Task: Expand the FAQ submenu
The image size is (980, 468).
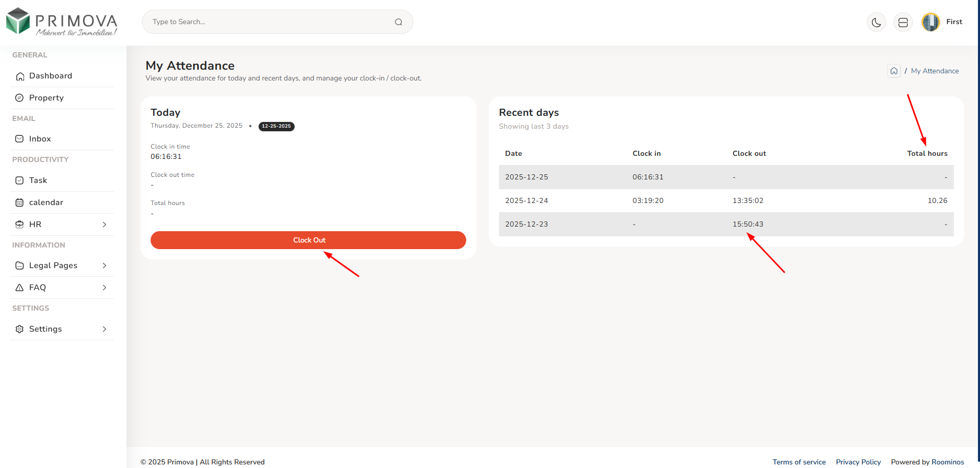Action: pyautogui.click(x=61, y=288)
